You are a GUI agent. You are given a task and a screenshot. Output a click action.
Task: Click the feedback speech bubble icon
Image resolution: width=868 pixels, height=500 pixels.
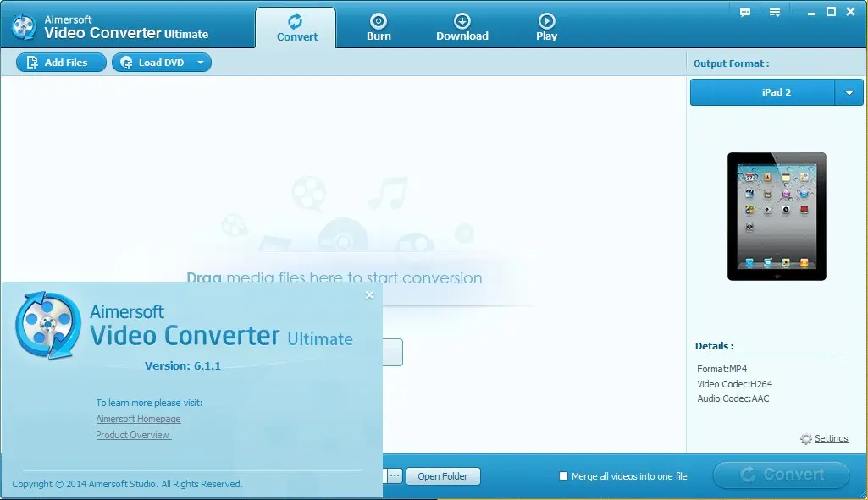(x=745, y=12)
